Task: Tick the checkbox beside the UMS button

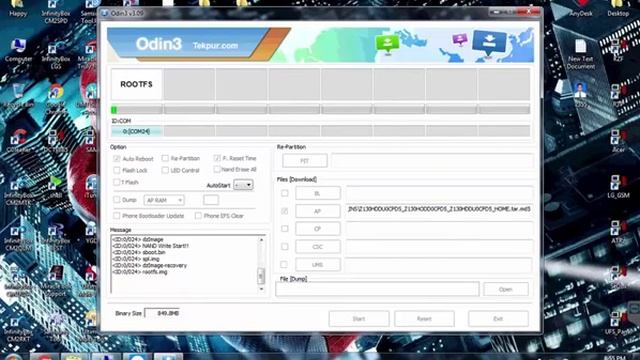Action: click(x=284, y=264)
